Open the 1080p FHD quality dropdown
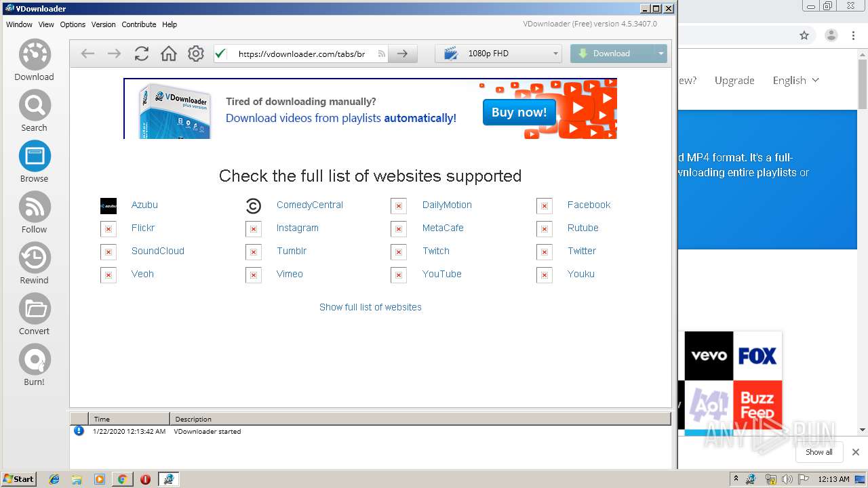Viewport: 868px width, 488px height. tap(498, 54)
